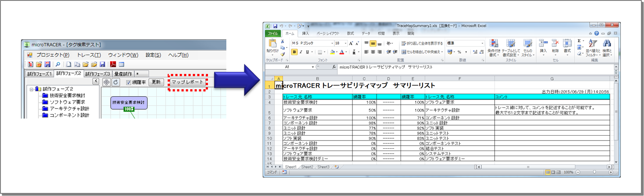Toggle Underline formatting in Excel
The height and width of the screenshot is (196, 644).
click(307, 52)
